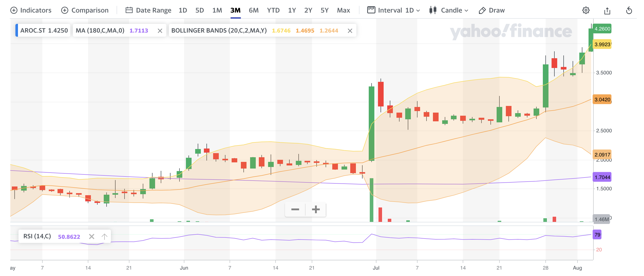Expand the Interval 1D dropdown

click(393, 11)
